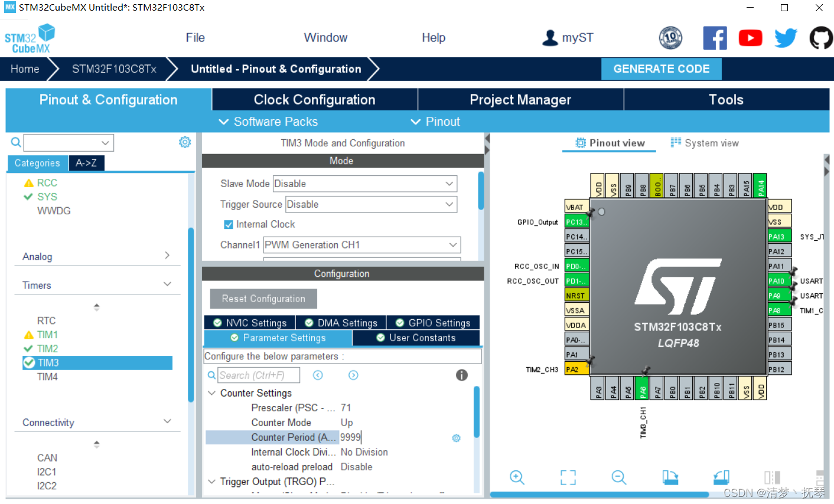This screenshot has height=504, width=834.
Task: Select TIM2 in the timers list
Action: coord(47,349)
